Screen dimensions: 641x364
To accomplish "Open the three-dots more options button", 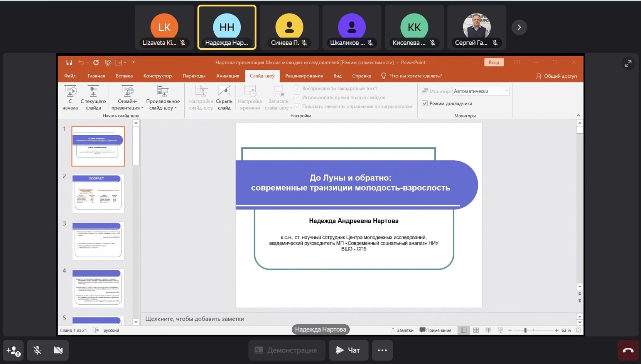I will pyautogui.click(x=382, y=350).
